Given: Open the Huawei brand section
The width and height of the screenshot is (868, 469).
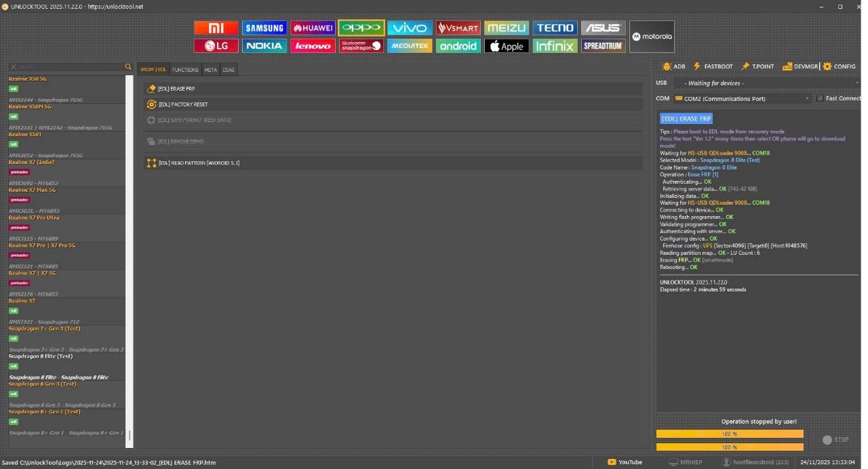Looking at the screenshot, I should [x=313, y=28].
